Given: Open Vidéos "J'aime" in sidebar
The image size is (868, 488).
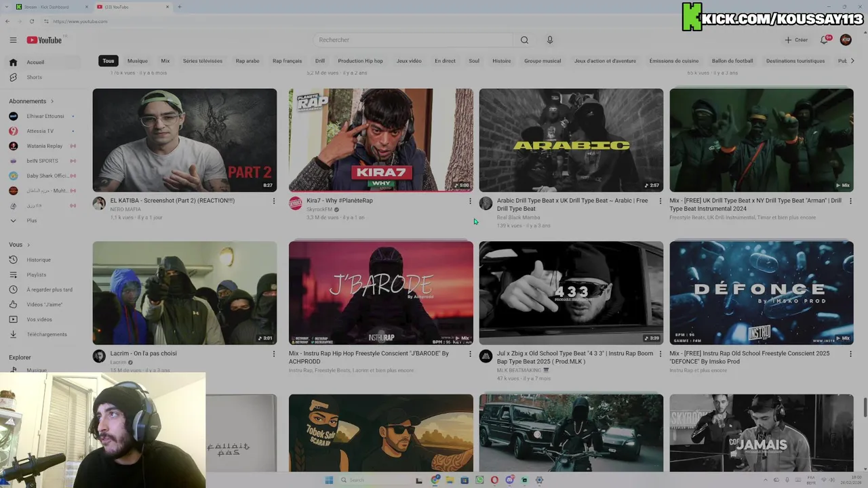Looking at the screenshot, I should coord(43,304).
